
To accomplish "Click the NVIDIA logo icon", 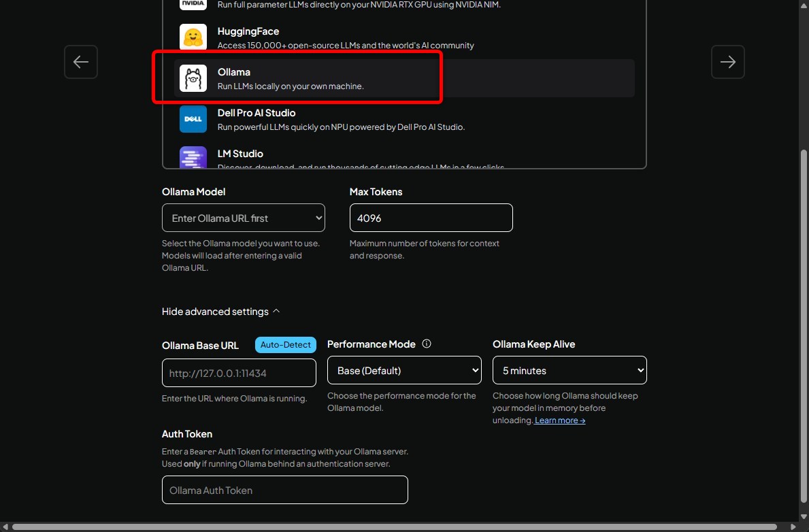I will (x=193, y=4).
